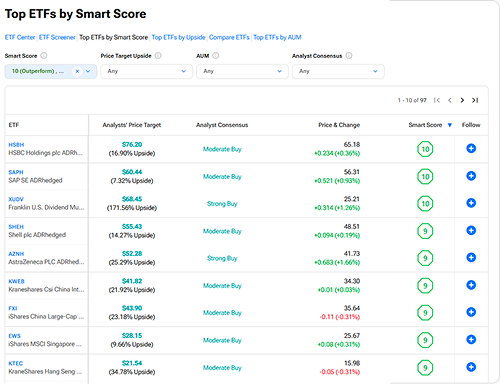Screen dimensions: 500x384
Task: Follow the SAPH ETF with plus icon
Action: [471, 176]
